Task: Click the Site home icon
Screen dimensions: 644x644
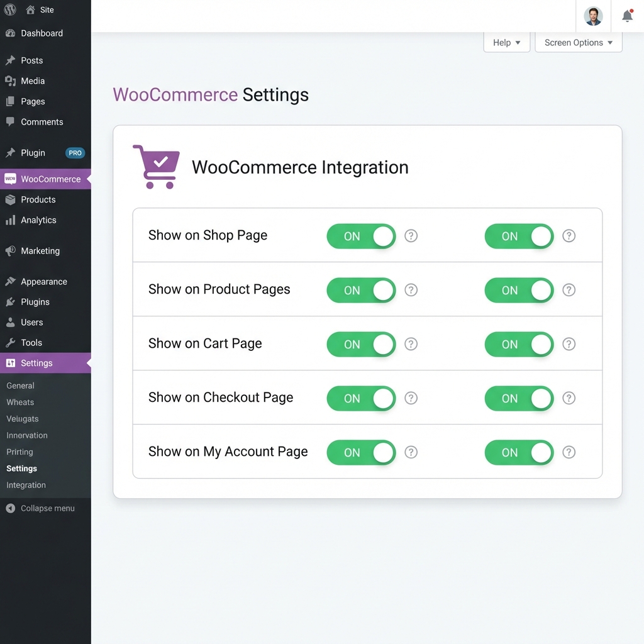Action: click(x=30, y=9)
